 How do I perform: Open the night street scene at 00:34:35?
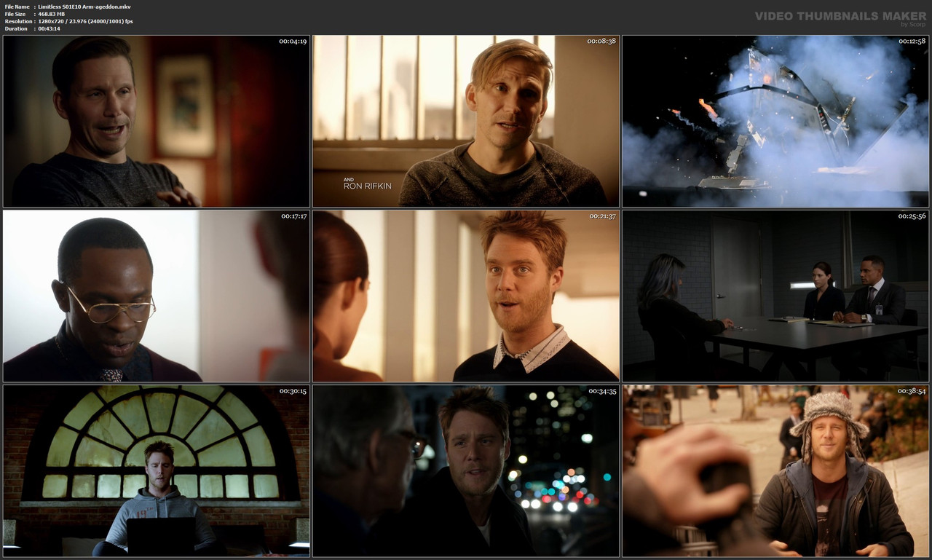[465, 471]
